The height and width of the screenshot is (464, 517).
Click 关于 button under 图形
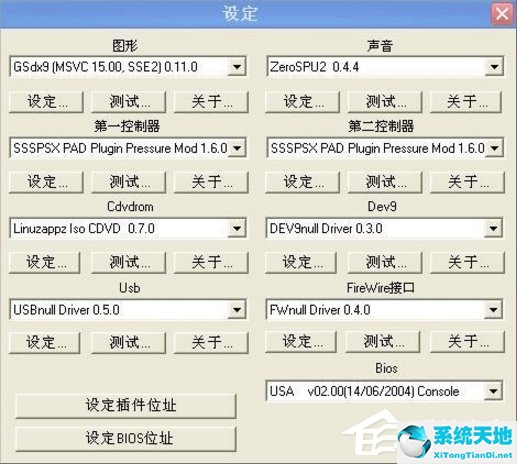click(211, 101)
